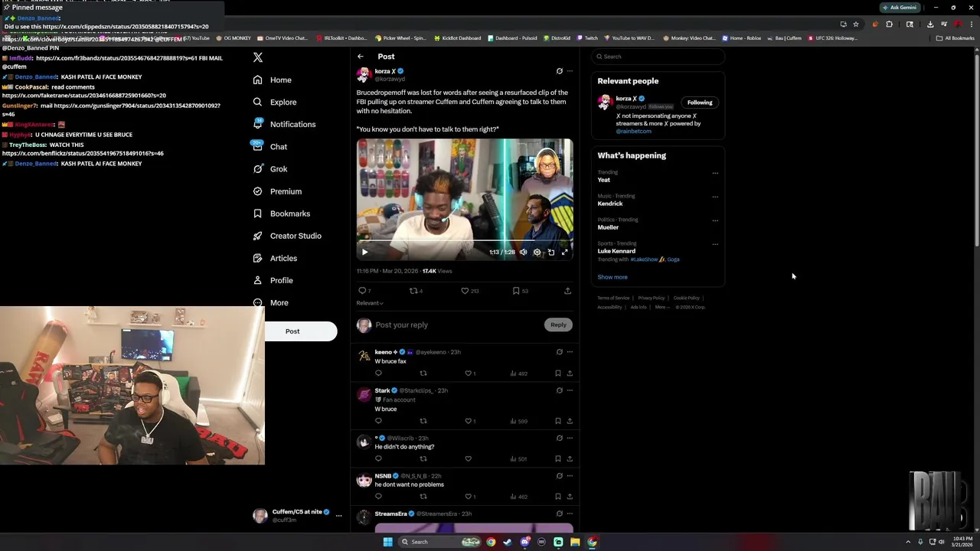980x551 pixels.
Task: Open Chat in X sidebar
Action: point(270,147)
